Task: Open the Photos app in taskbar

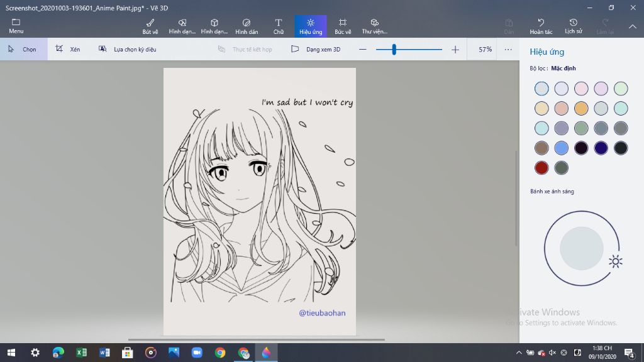Action: click(x=174, y=353)
